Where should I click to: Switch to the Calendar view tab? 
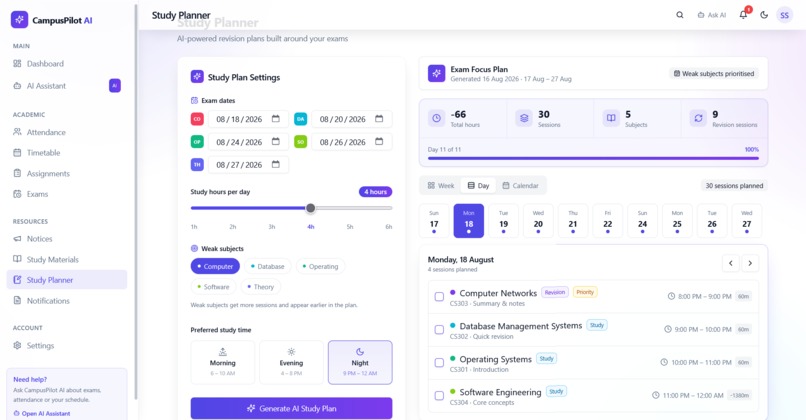(520, 186)
